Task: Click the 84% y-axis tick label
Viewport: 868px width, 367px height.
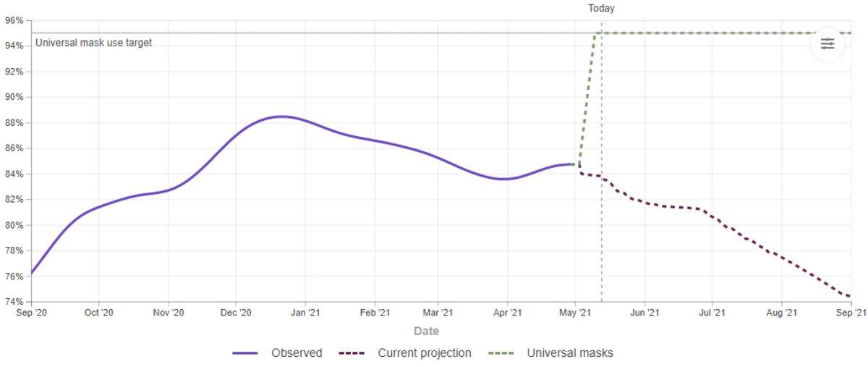Action: click(15, 174)
